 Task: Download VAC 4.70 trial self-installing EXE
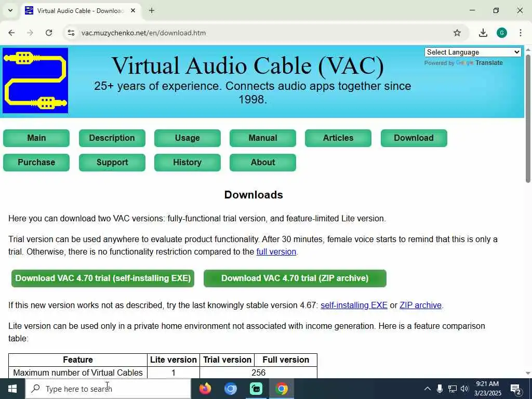point(103,278)
